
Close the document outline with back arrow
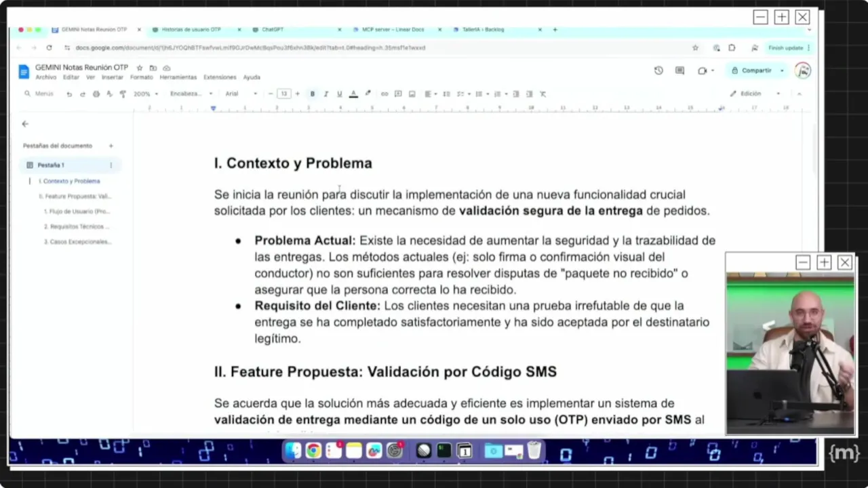(x=25, y=124)
